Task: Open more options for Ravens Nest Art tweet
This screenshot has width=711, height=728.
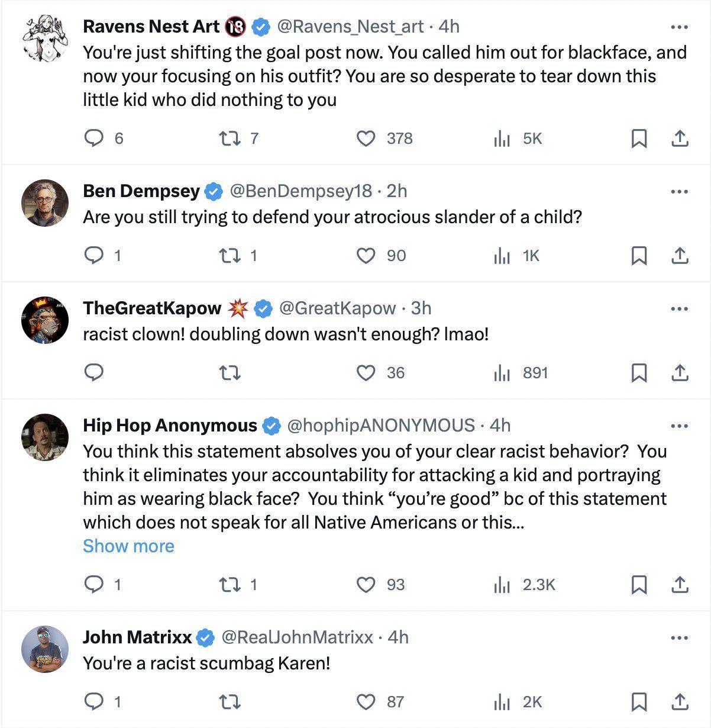Action: [680, 27]
